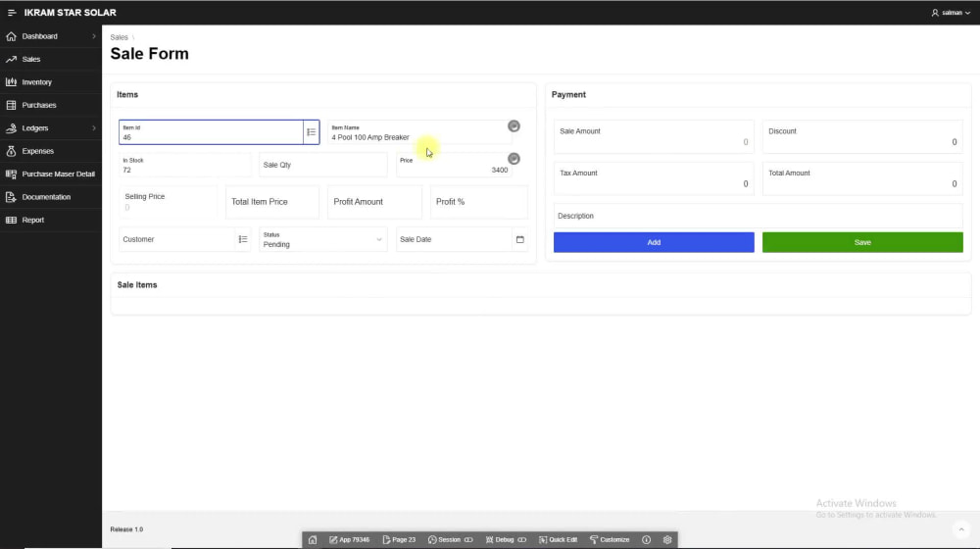Open Debug in the developer toolbar

[507, 539]
